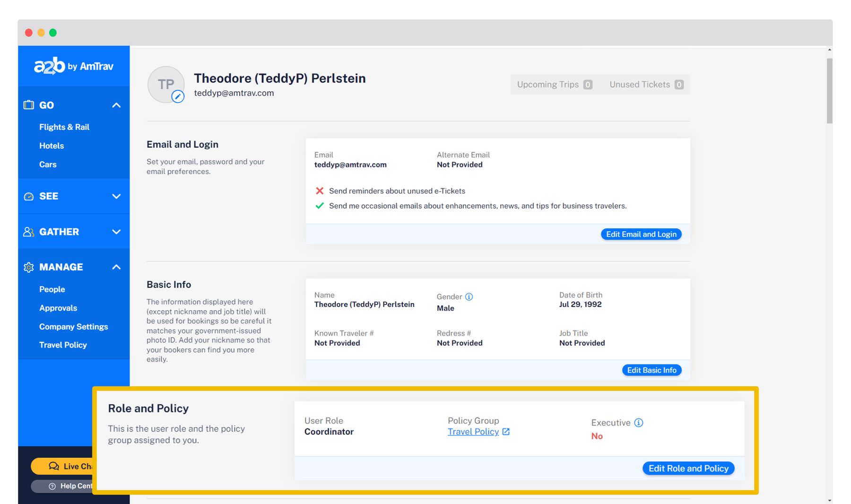Open the MANAGE gear icon

point(28,267)
